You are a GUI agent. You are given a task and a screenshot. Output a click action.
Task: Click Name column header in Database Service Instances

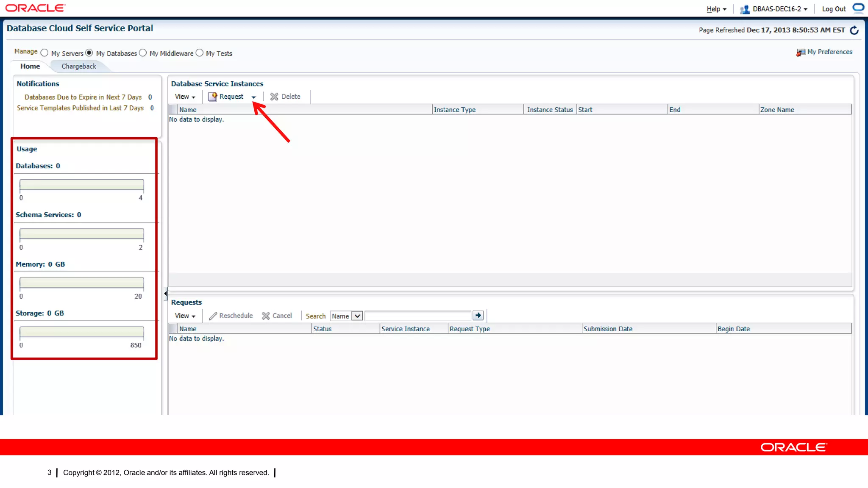point(305,110)
